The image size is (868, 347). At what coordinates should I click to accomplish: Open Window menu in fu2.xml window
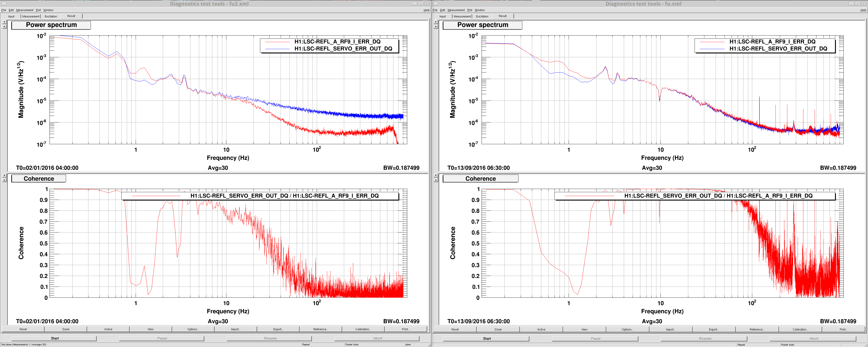point(48,10)
